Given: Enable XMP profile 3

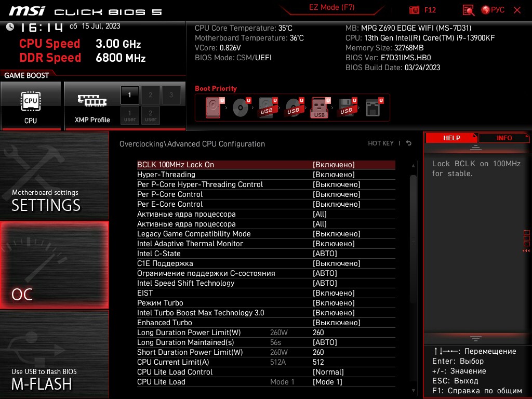Looking at the screenshot, I should (171, 95).
